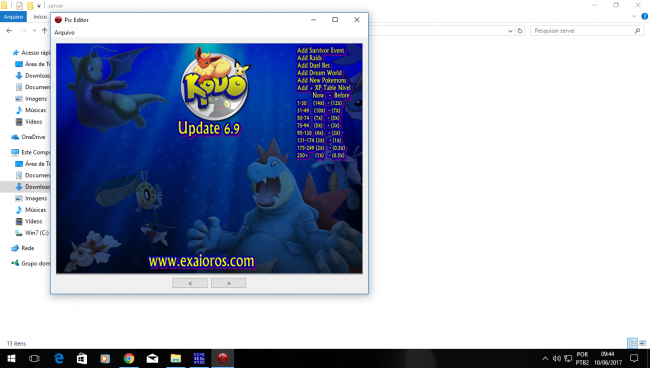Open File Explorer from taskbar
The height and width of the screenshot is (368, 650).
click(176, 358)
